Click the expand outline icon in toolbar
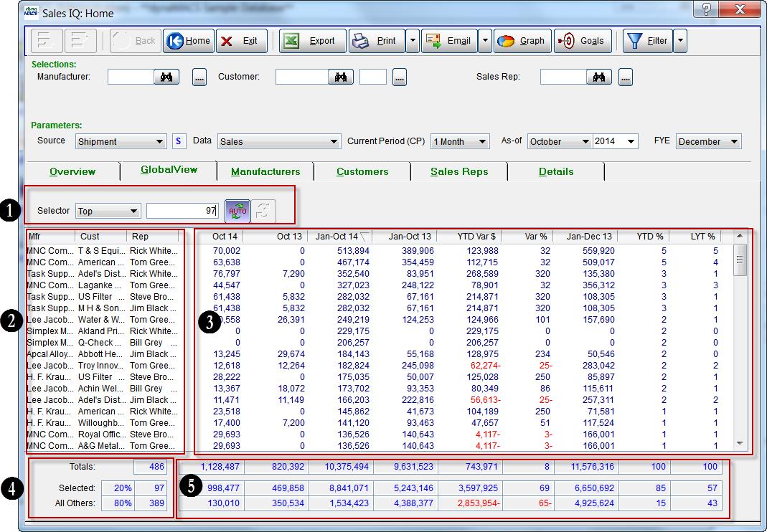 tap(80, 41)
